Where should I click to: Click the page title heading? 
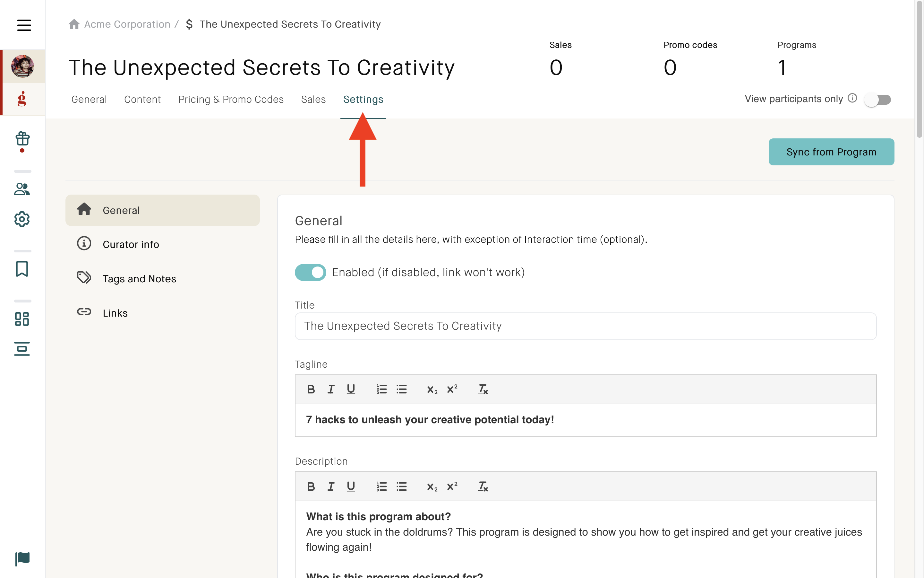click(261, 68)
